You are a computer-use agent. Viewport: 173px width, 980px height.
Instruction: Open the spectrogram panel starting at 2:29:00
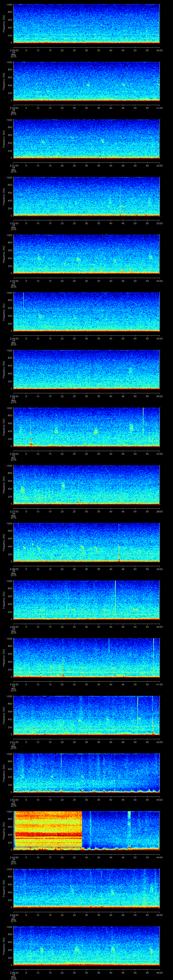pyautogui.click(x=86, y=24)
